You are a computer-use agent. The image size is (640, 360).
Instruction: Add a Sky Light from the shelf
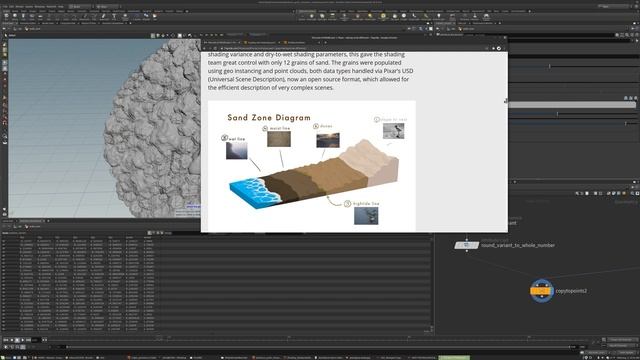pyautogui.click(x=395, y=17)
